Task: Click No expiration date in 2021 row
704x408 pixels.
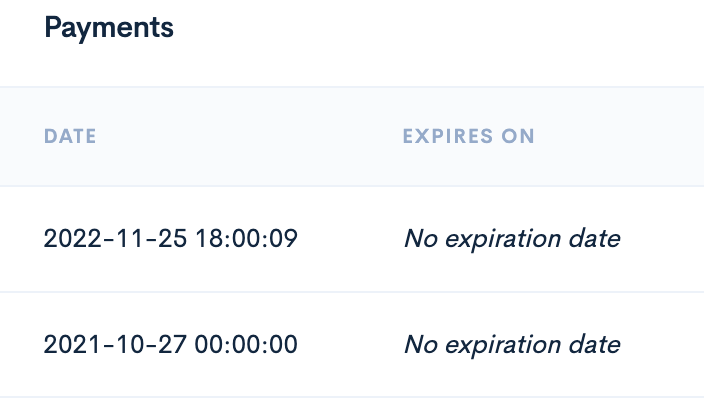Action: (512, 345)
